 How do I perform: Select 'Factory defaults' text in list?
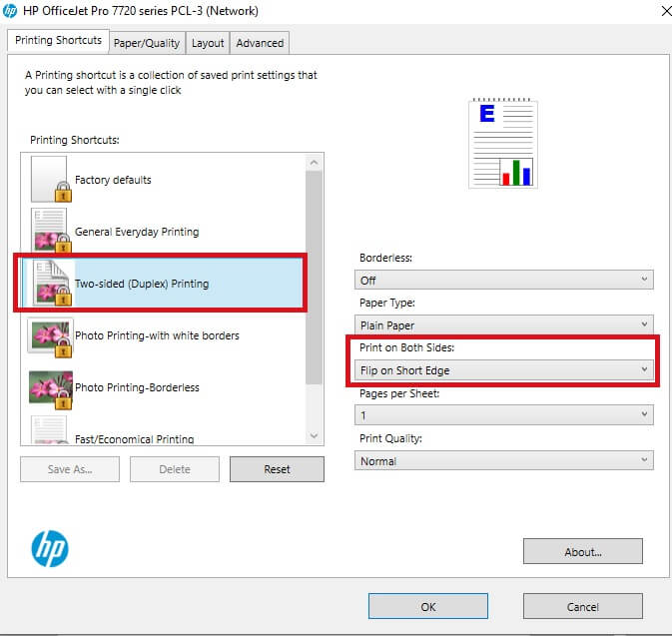[113, 180]
